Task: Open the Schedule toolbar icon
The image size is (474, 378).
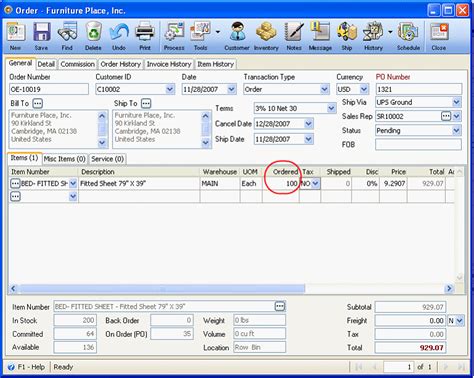Action: pos(408,36)
